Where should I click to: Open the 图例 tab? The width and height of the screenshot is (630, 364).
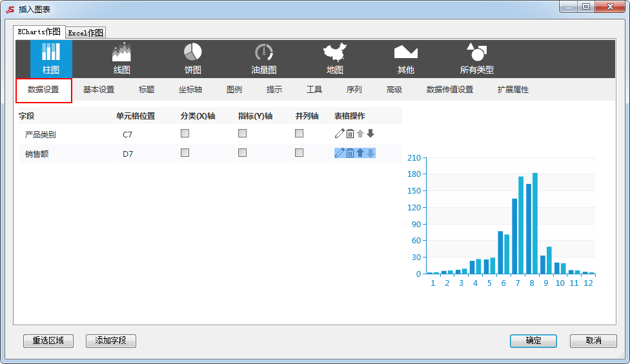pyautogui.click(x=234, y=90)
